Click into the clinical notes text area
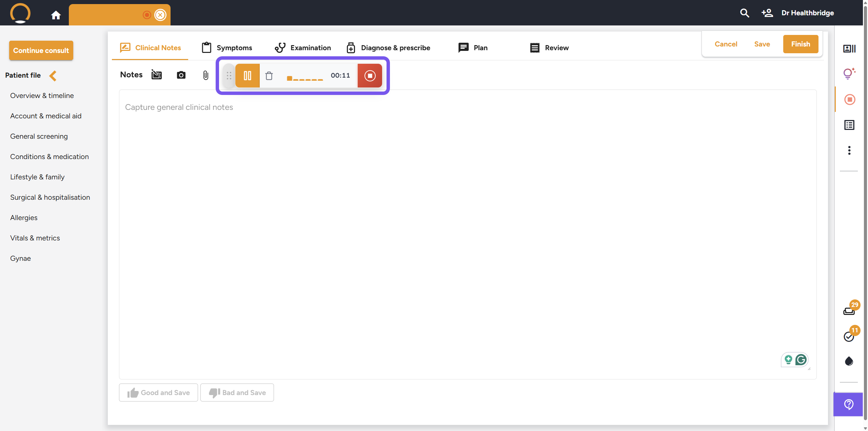 (467, 234)
